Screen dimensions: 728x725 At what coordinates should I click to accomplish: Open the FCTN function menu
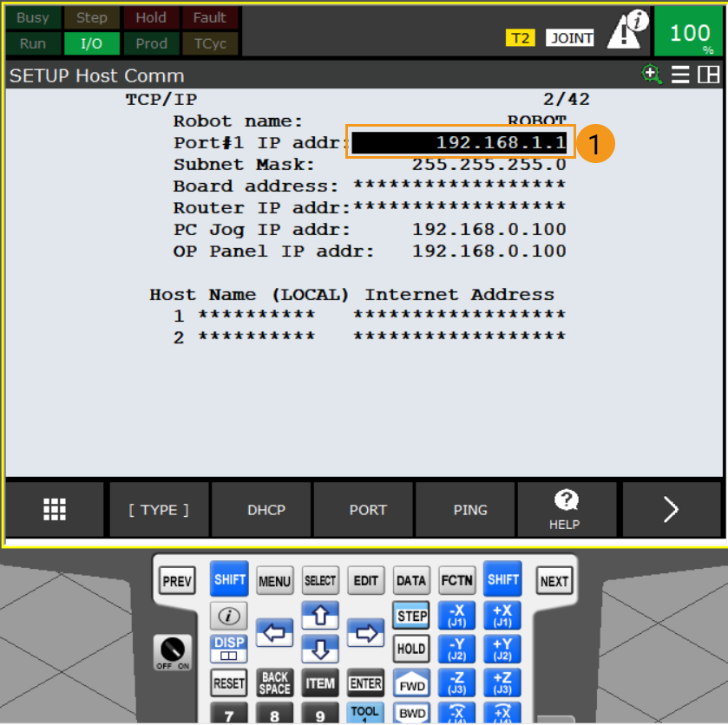[456, 580]
